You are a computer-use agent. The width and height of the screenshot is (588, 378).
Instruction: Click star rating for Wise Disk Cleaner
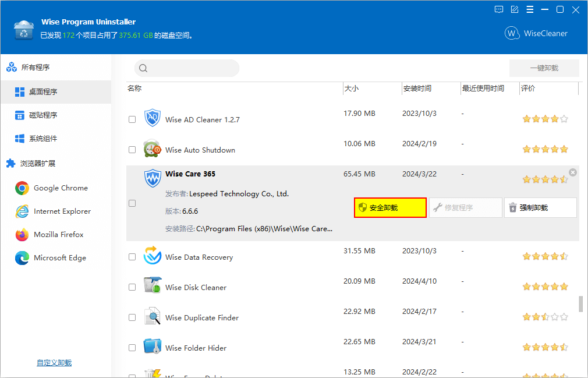point(546,287)
